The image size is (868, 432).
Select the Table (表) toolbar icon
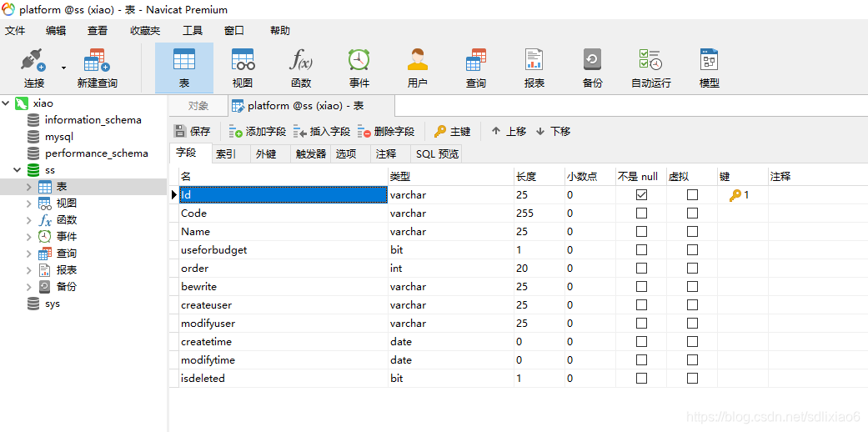[x=184, y=60]
